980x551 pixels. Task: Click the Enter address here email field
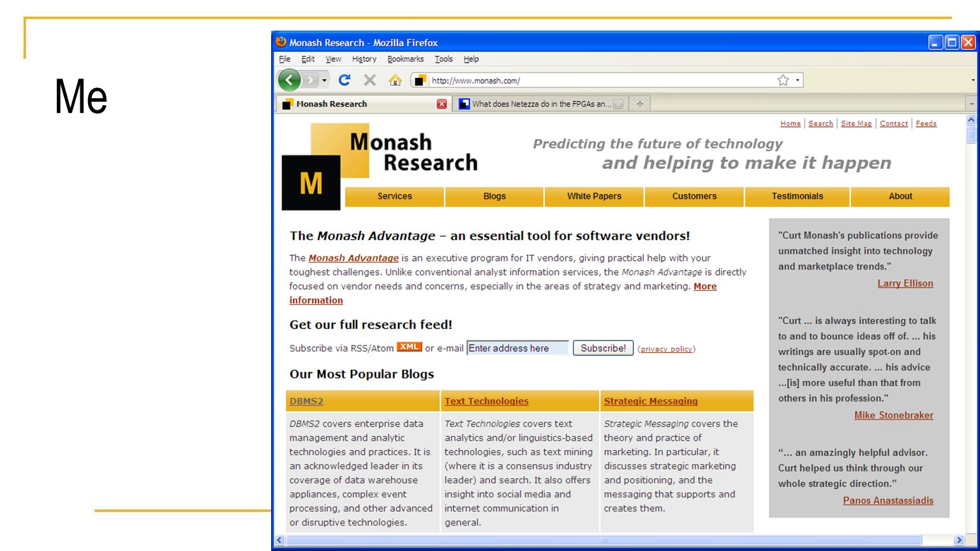517,348
